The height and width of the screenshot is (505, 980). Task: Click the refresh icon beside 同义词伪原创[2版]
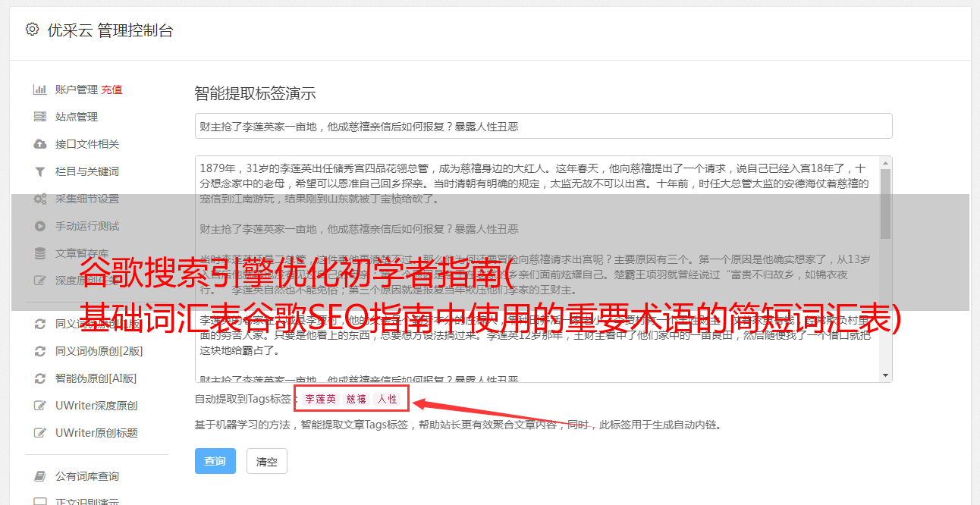pyautogui.click(x=40, y=351)
